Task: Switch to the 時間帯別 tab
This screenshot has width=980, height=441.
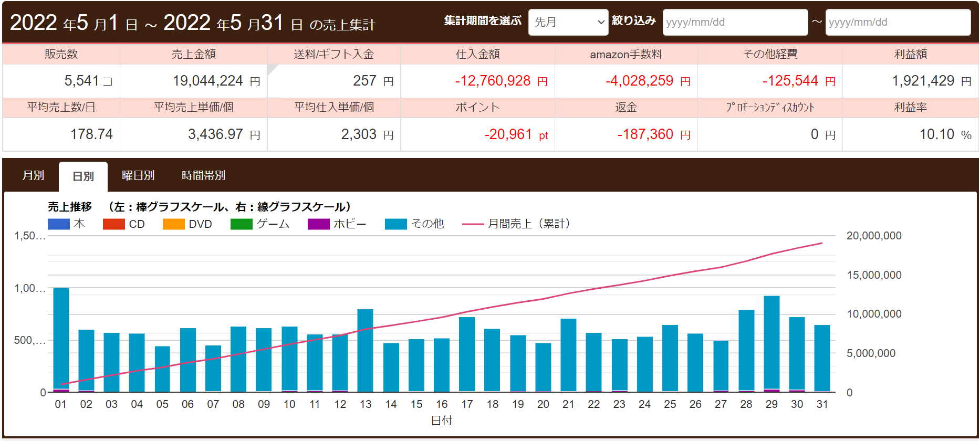Action: click(203, 175)
